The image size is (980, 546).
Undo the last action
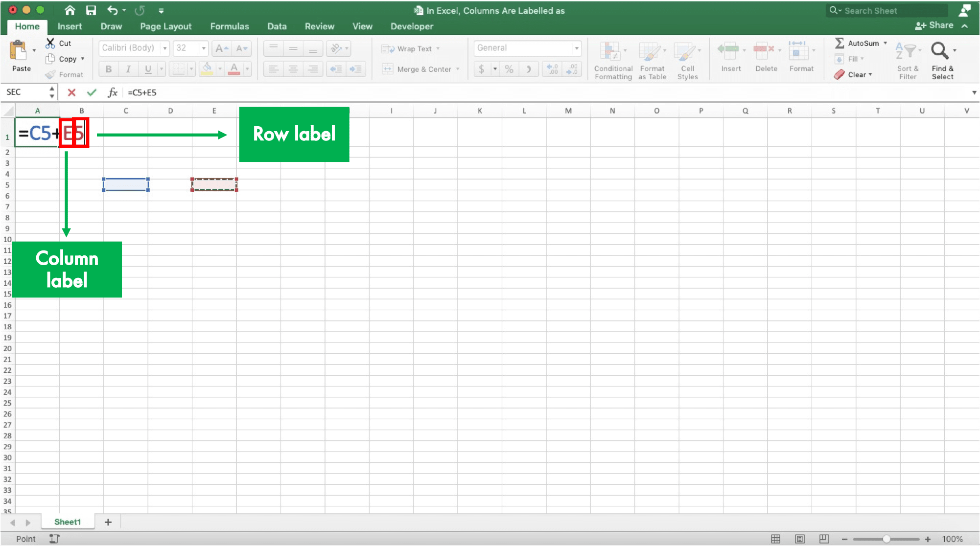click(113, 10)
